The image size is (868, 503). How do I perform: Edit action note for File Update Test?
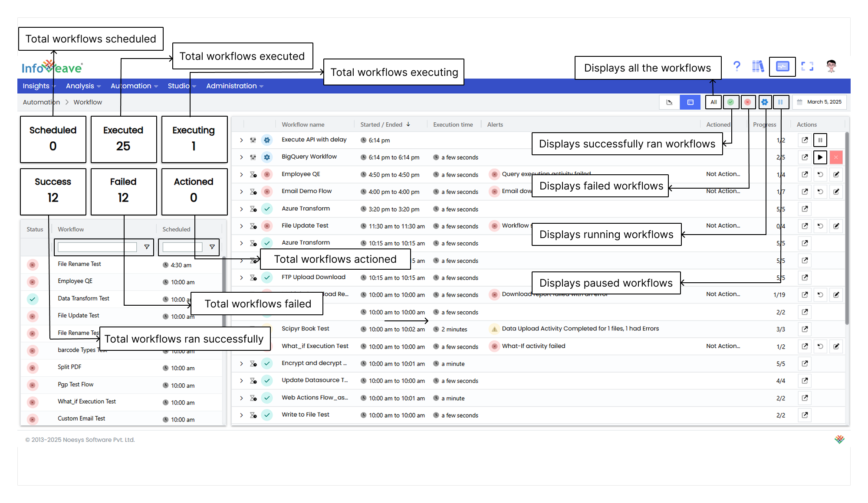(836, 226)
